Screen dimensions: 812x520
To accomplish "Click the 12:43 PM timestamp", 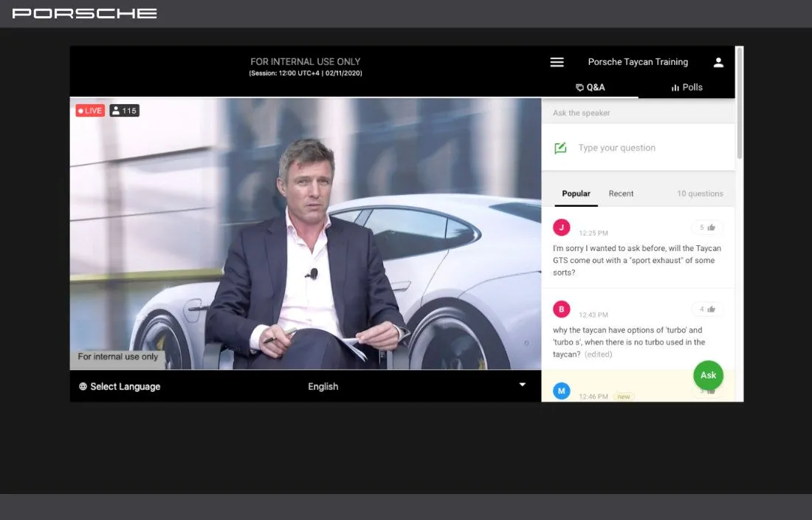I will click(593, 315).
